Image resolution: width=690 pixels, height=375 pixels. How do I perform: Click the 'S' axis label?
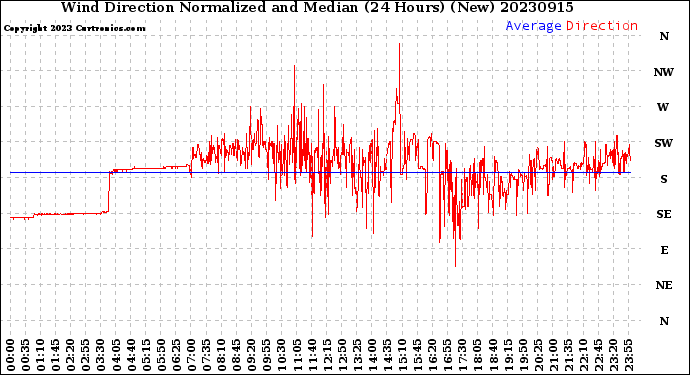pyautogui.click(x=664, y=179)
